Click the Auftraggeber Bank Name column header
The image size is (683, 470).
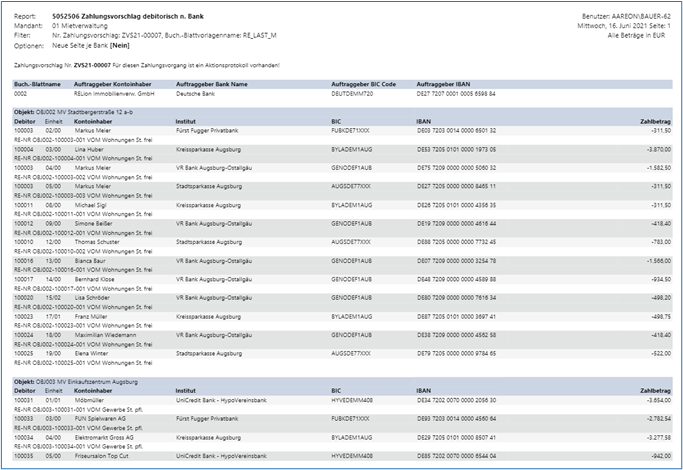(211, 84)
